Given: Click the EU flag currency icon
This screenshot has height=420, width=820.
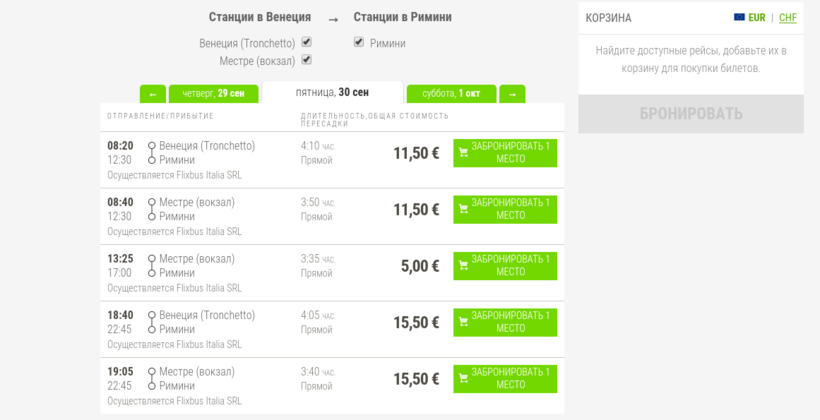Looking at the screenshot, I should click(739, 18).
